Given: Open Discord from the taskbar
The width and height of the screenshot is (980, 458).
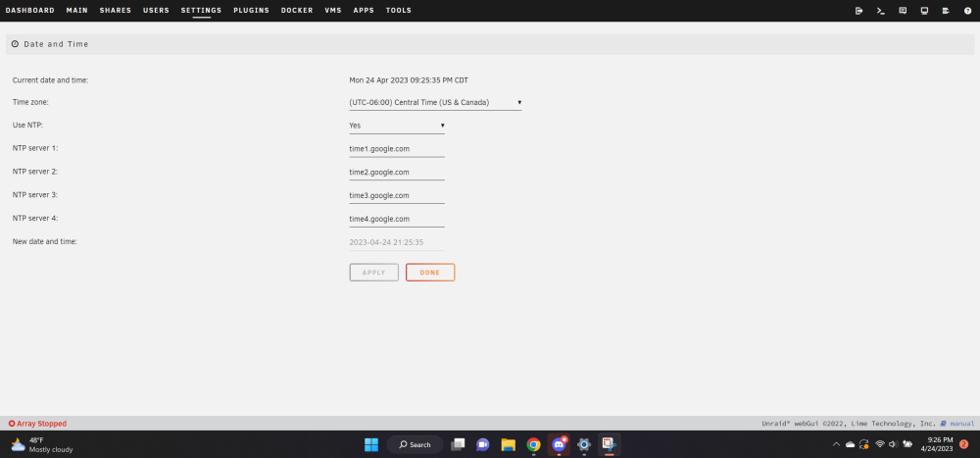Looking at the screenshot, I should tap(559, 445).
